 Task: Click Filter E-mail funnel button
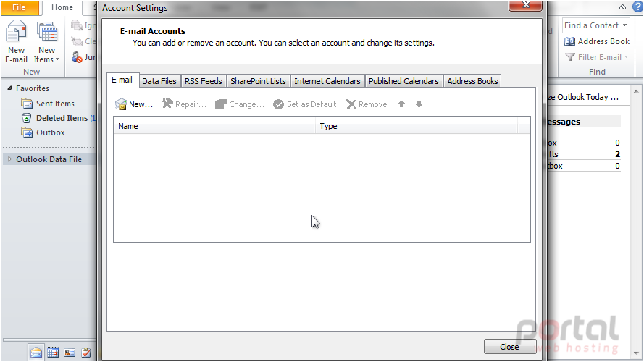(x=596, y=57)
